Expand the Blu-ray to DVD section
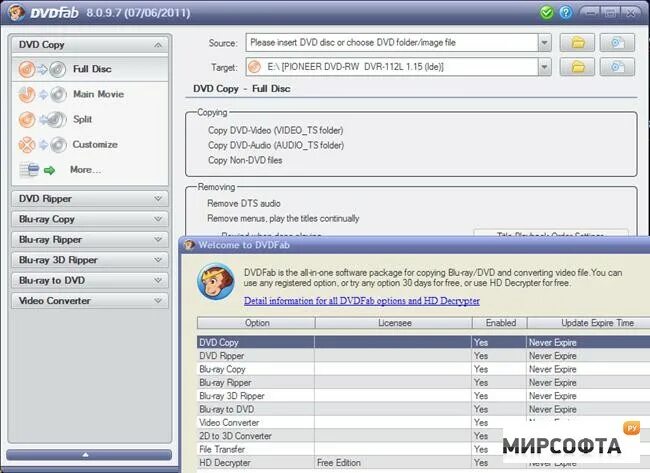The width and height of the screenshot is (650, 473). tap(90, 280)
